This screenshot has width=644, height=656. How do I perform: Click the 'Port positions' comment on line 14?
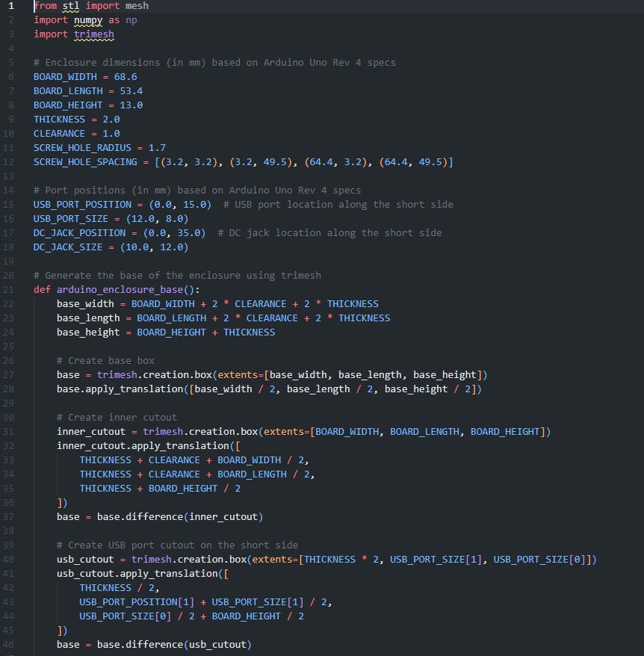tap(197, 191)
